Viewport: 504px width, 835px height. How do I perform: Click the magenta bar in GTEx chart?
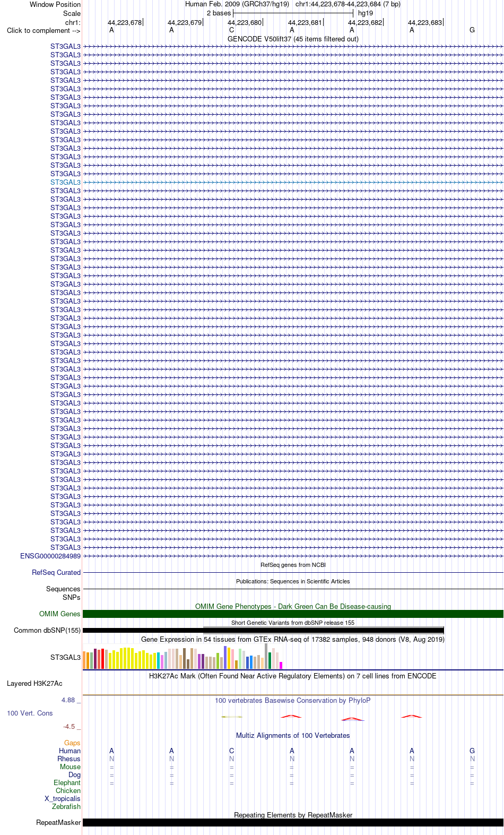[281, 665]
